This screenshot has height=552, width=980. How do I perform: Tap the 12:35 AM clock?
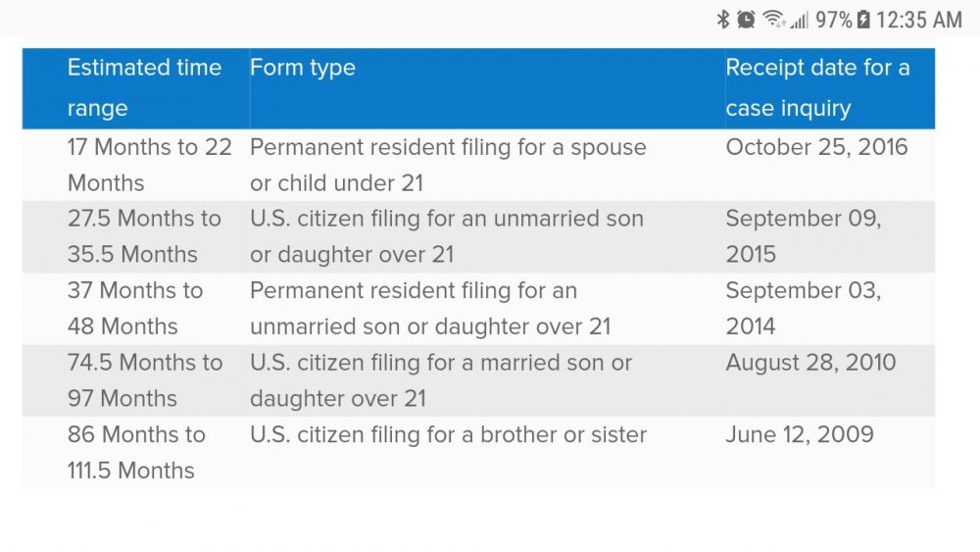919,20
